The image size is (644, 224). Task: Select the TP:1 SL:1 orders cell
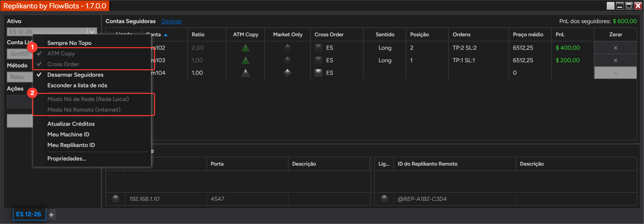click(x=464, y=60)
